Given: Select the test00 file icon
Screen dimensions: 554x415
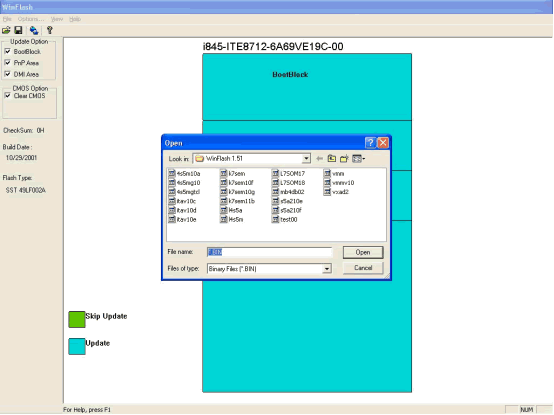Looking at the screenshot, I should tap(275, 219).
